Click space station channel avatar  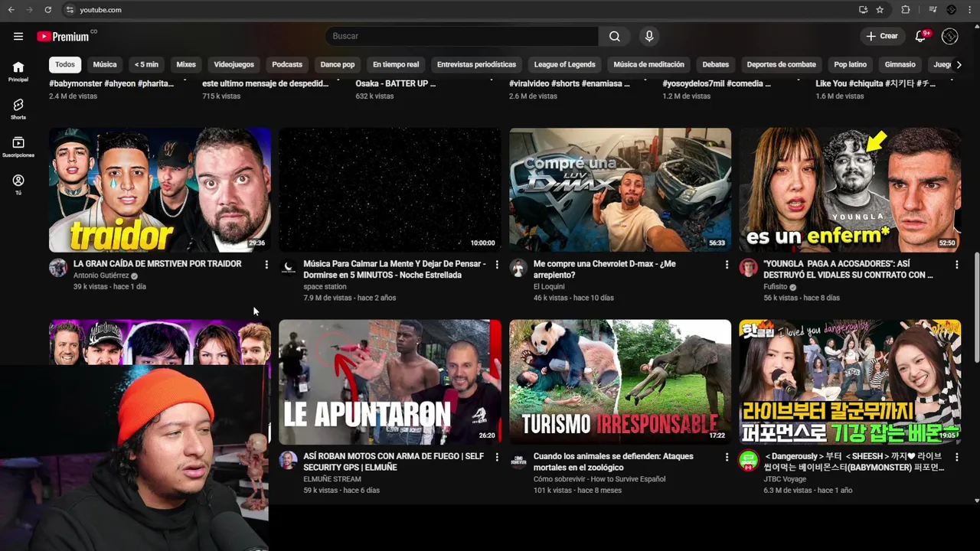288,268
